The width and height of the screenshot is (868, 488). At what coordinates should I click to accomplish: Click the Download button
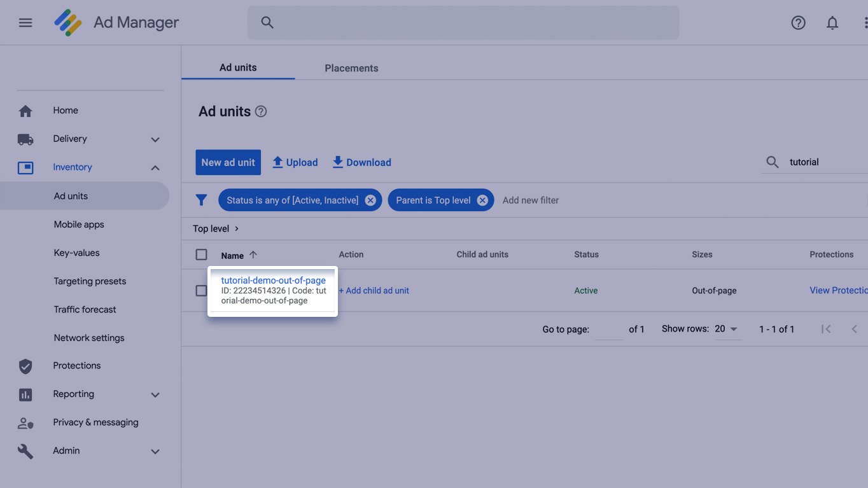pyautogui.click(x=361, y=162)
